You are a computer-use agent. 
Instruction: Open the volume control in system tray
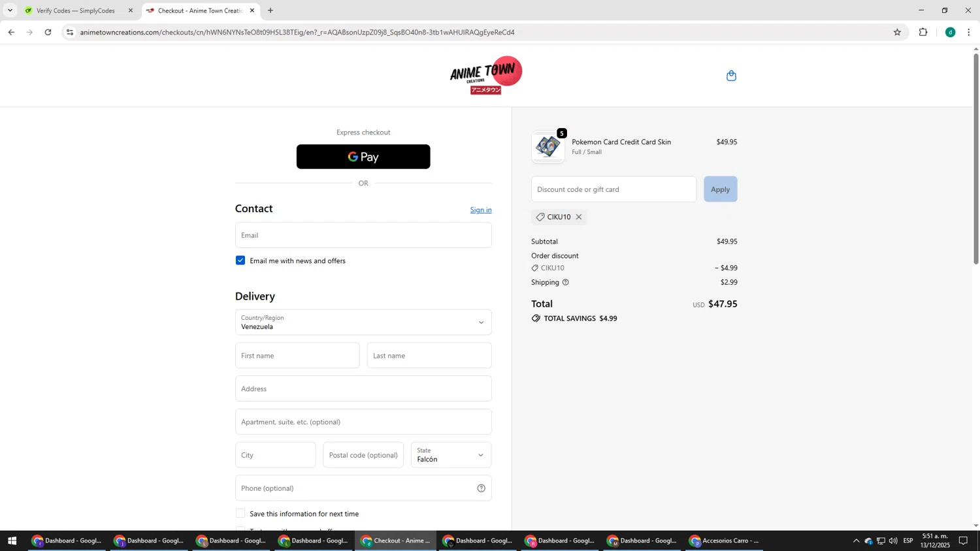893,541
